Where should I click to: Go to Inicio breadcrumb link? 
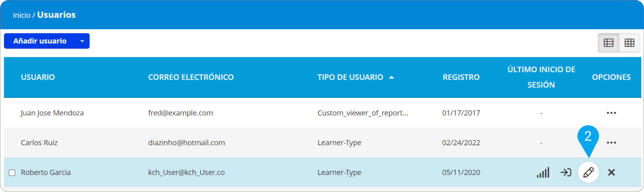click(x=22, y=15)
